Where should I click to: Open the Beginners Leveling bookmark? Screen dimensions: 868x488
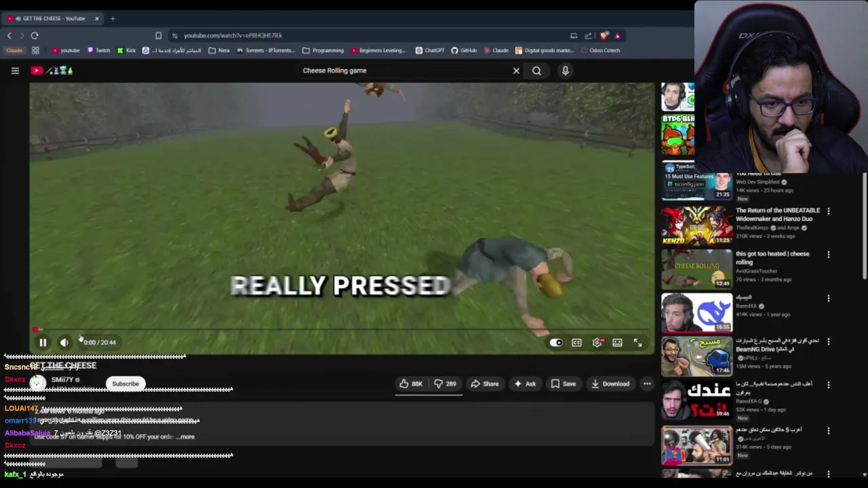(378, 50)
